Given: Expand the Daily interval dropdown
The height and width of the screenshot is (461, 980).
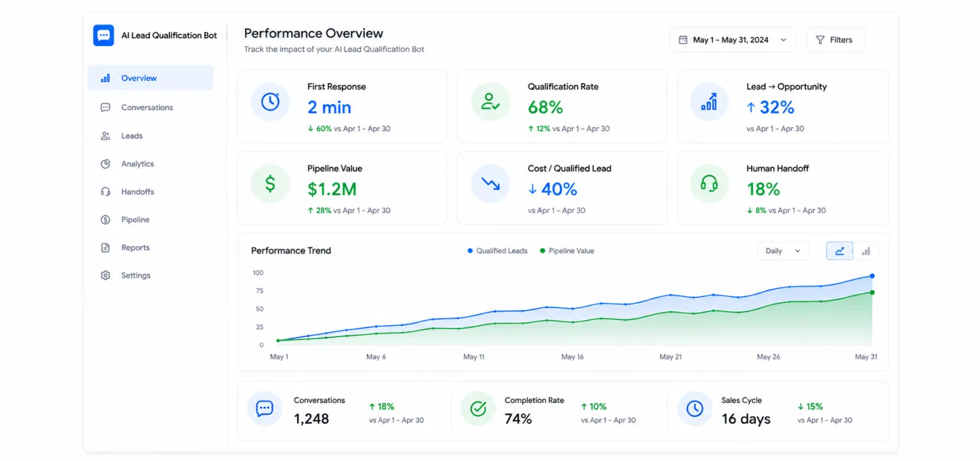Looking at the screenshot, I should pyautogui.click(x=783, y=251).
